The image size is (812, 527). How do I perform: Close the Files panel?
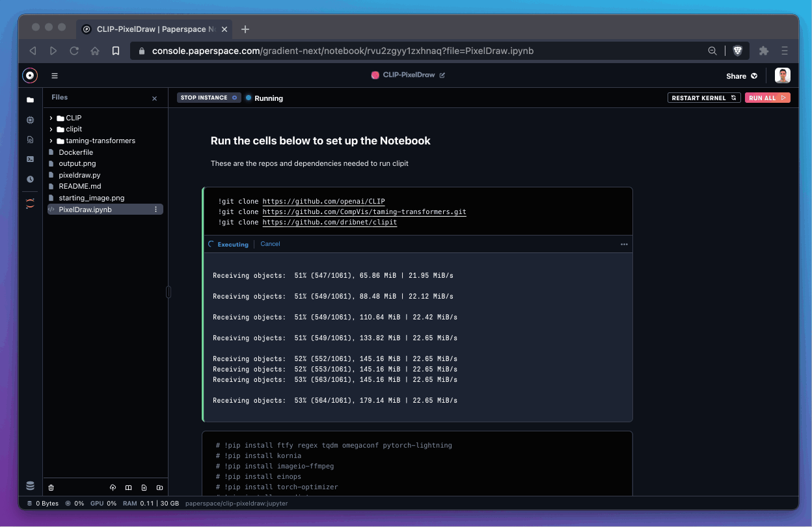coord(154,99)
